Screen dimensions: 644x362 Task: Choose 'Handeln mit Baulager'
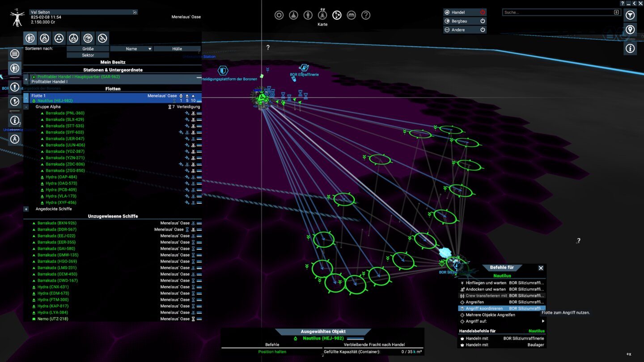[x=502, y=345]
